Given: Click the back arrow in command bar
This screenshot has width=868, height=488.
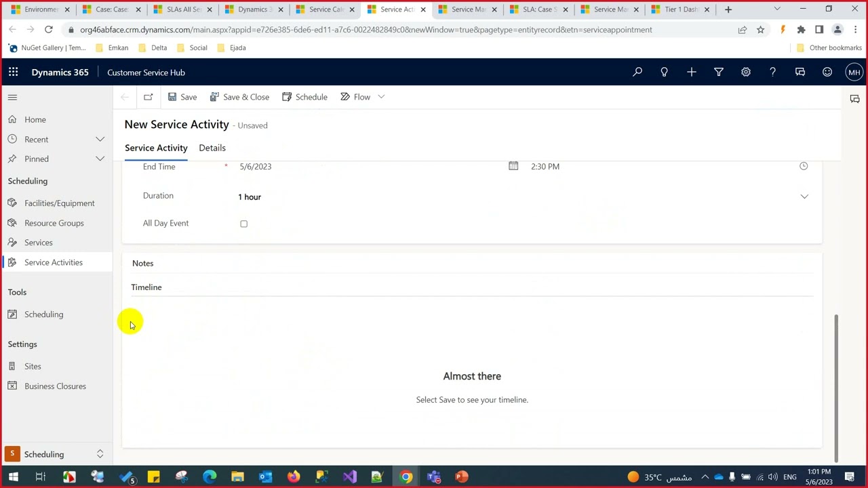Looking at the screenshot, I should 125,97.
